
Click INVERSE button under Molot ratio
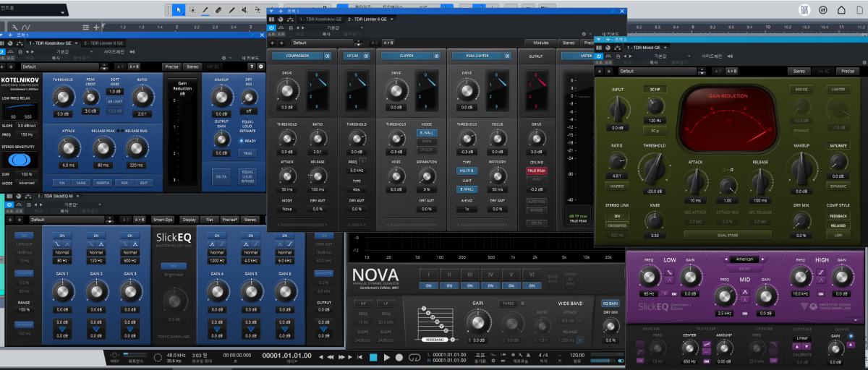[x=616, y=185]
